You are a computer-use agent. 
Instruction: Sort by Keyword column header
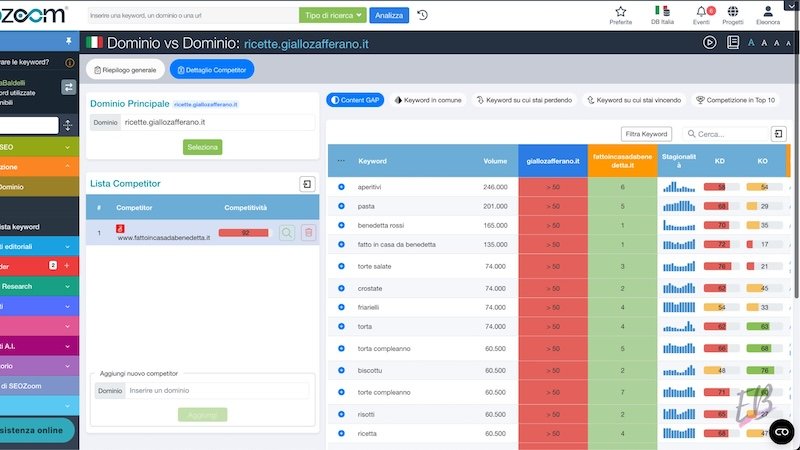[x=372, y=161]
